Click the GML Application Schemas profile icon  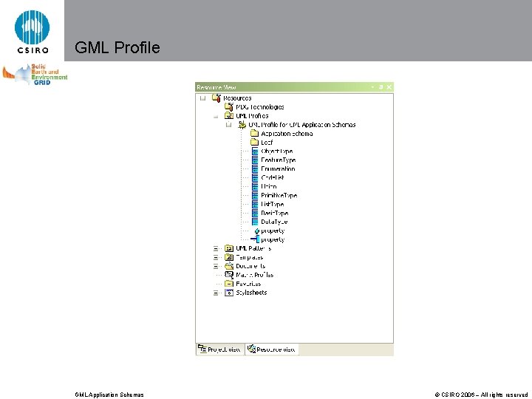coord(242,125)
